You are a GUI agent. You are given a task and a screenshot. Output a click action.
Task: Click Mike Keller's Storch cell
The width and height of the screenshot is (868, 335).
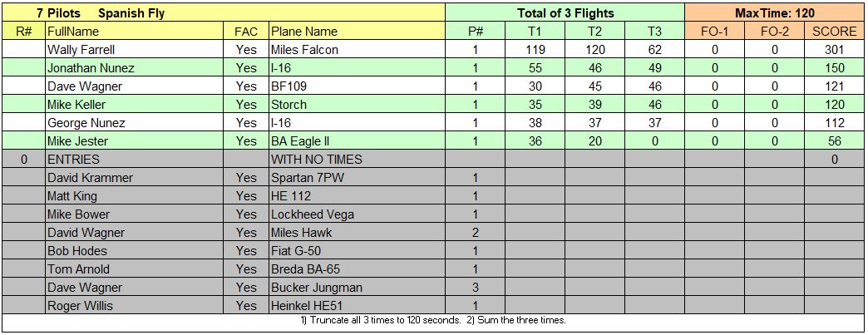tap(357, 104)
